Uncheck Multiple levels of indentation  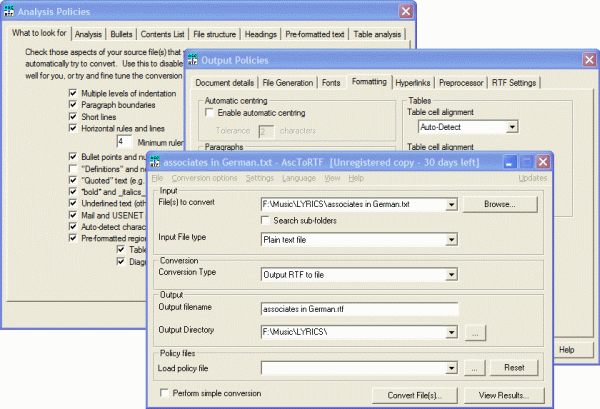click(72, 92)
